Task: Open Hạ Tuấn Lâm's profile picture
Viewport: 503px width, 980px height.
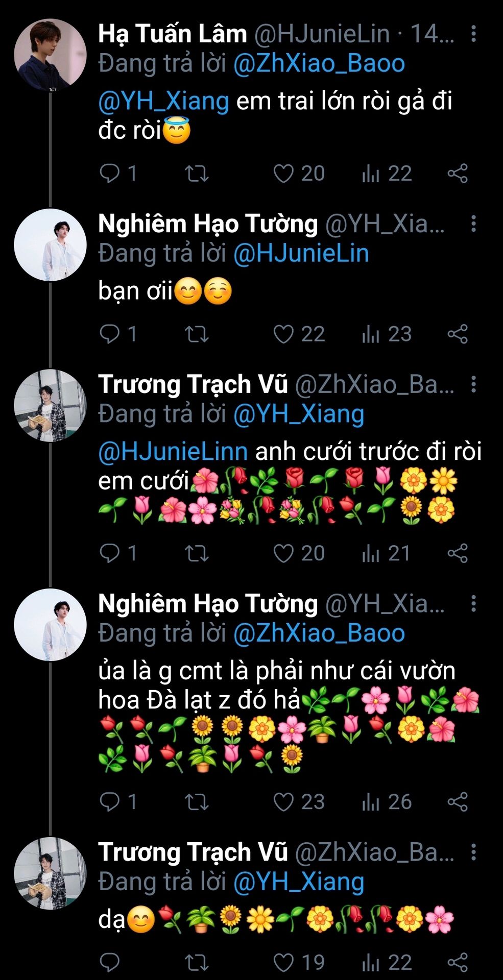Action: 50,55
